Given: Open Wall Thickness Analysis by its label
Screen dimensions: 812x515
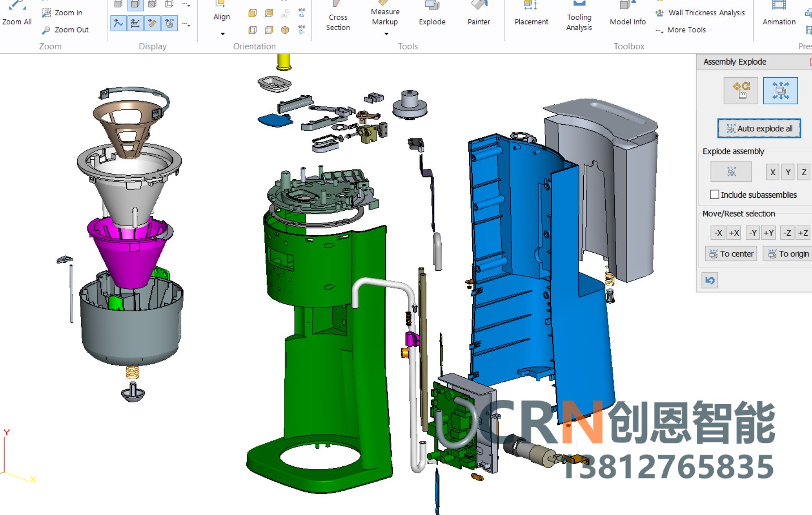Looking at the screenshot, I should [x=706, y=13].
